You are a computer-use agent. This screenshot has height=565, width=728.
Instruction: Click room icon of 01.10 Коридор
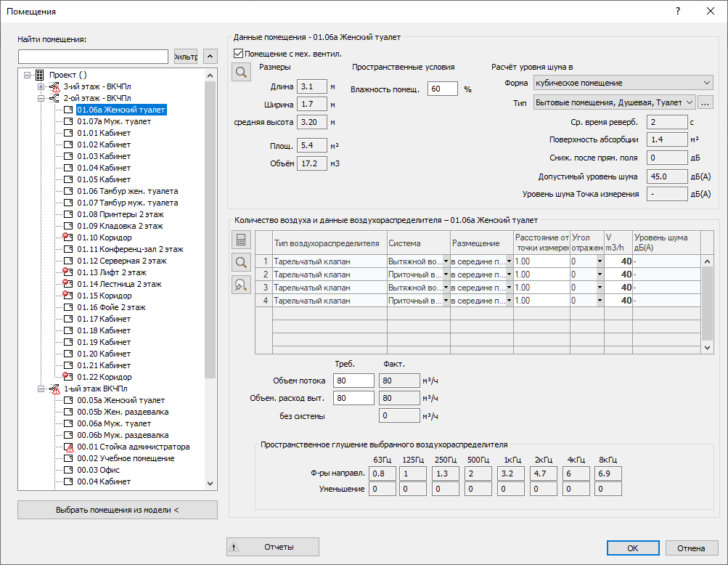(68, 237)
